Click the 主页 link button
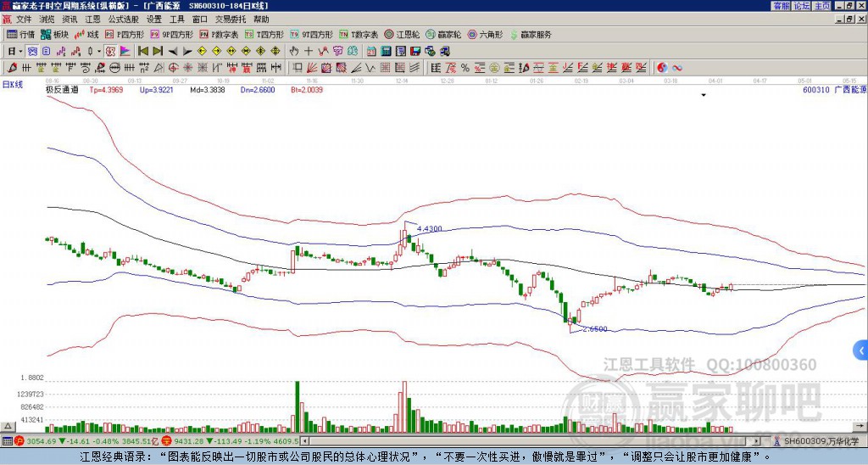 tap(821, 6)
